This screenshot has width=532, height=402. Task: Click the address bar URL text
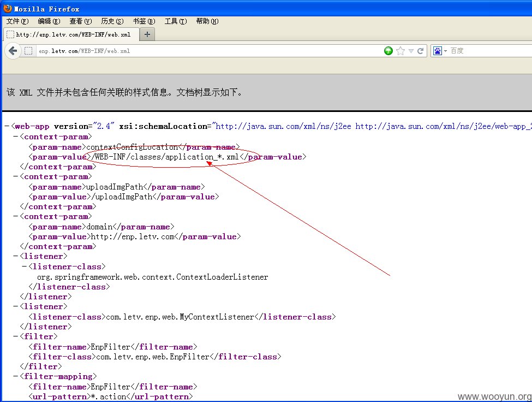84,51
